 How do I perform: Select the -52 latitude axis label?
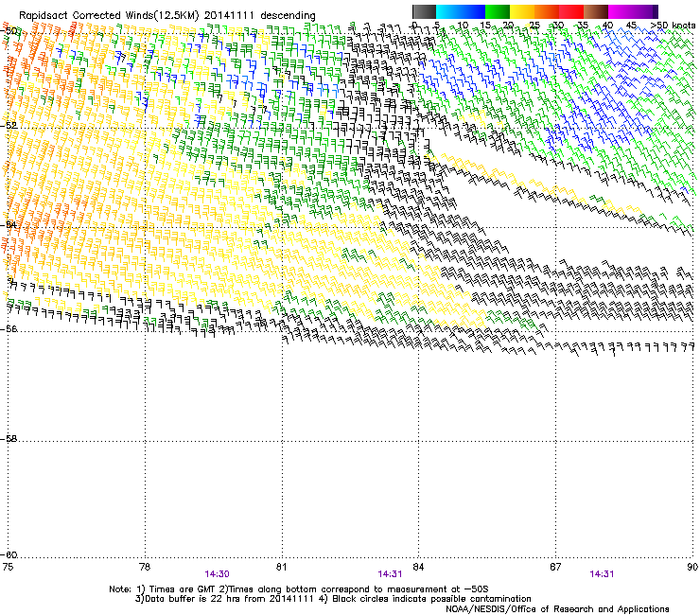coord(9,126)
